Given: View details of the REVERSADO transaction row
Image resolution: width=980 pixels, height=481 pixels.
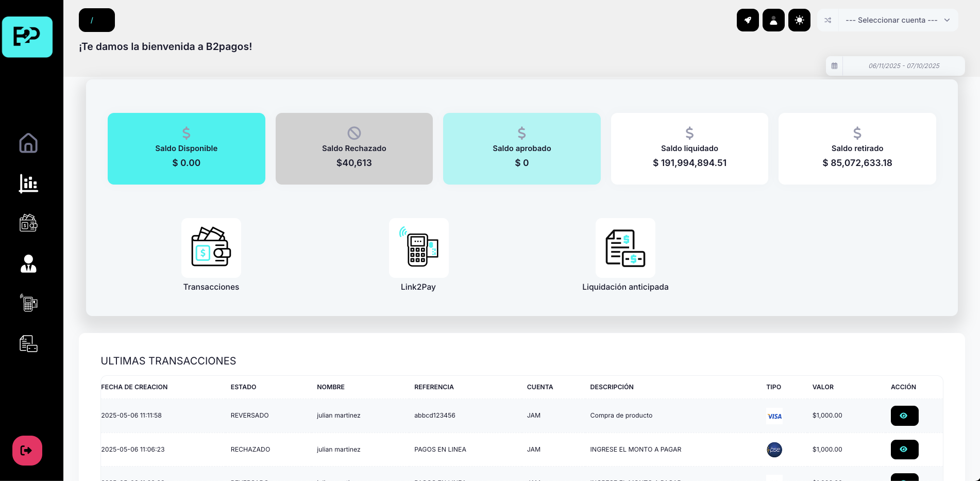Looking at the screenshot, I should [904, 416].
